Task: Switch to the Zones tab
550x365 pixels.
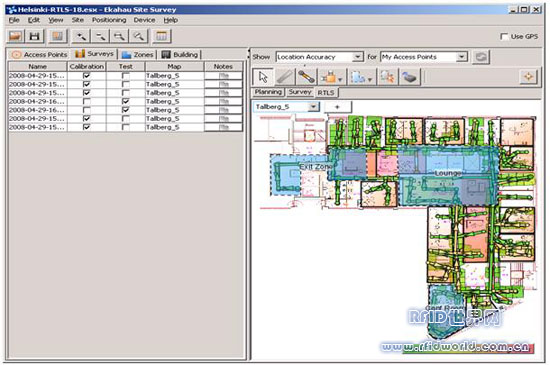Action: coord(138,55)
